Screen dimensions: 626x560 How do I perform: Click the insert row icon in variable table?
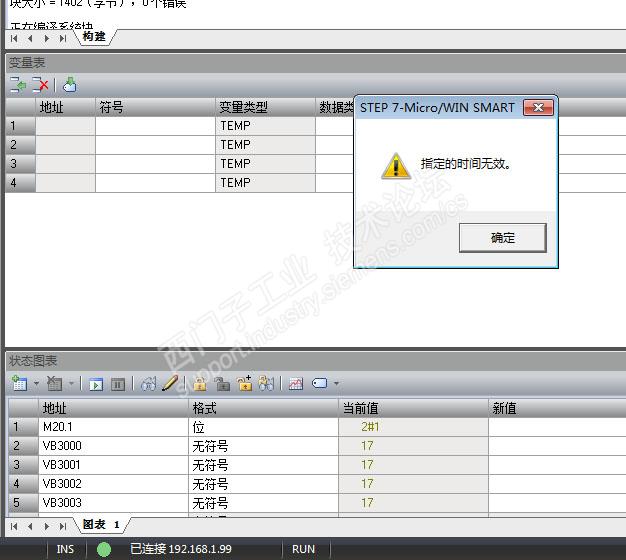pyautogui.click(x=18, y=85)
